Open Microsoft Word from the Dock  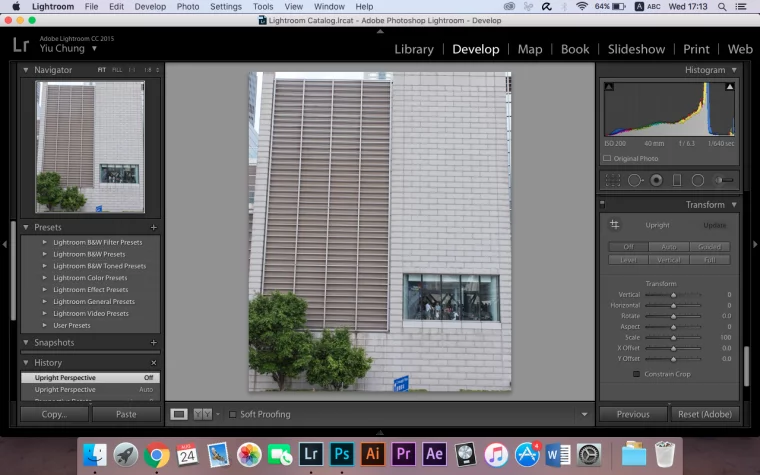coord(558,455)
